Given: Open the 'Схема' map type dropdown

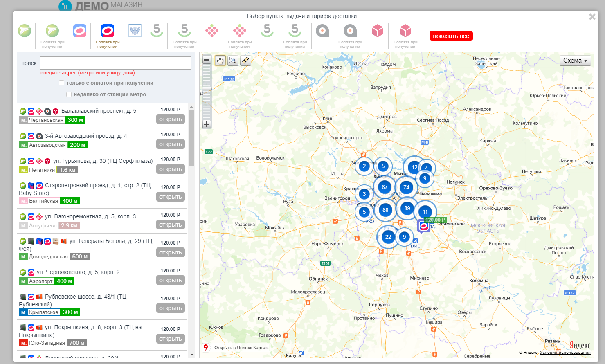Looking at the screenshot, I should 575,61.
